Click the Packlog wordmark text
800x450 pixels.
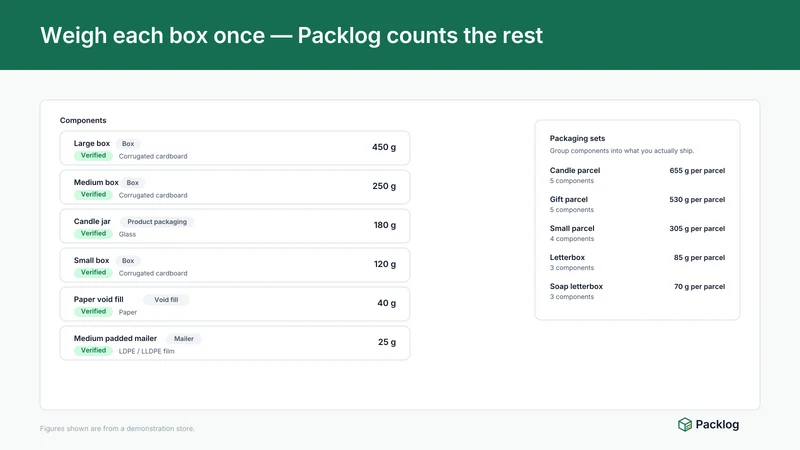click(717, 424)
